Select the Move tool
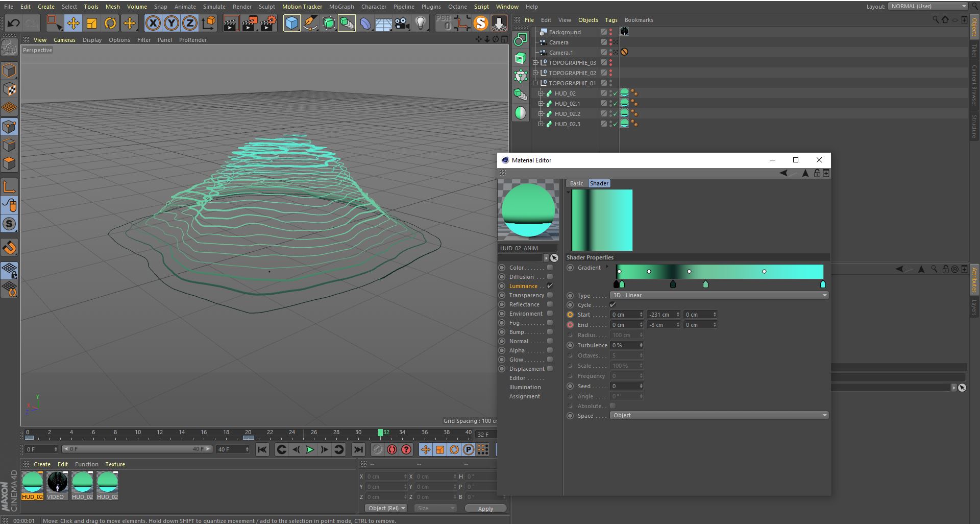 pyautogui.click(x=73, y=23)
